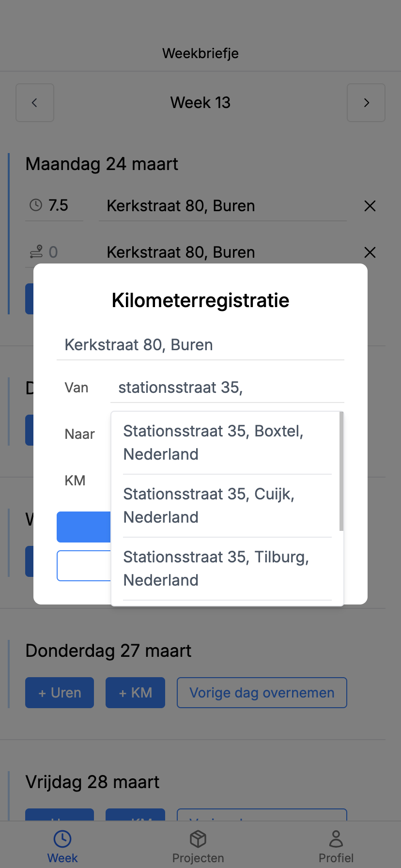Delete the kilometer row using its X icon
Screen dimensions: 401x868
(370, 252)
